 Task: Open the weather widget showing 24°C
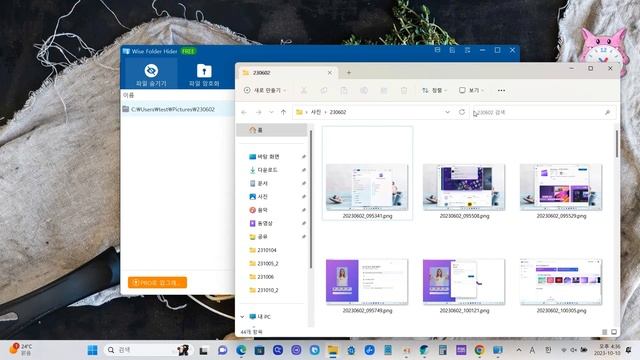click(x=21, y=350)
